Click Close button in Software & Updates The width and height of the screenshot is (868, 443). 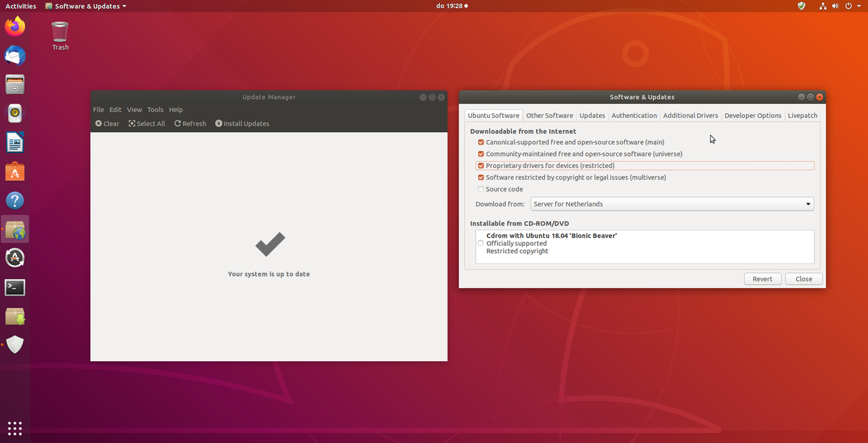click(804, 279)
